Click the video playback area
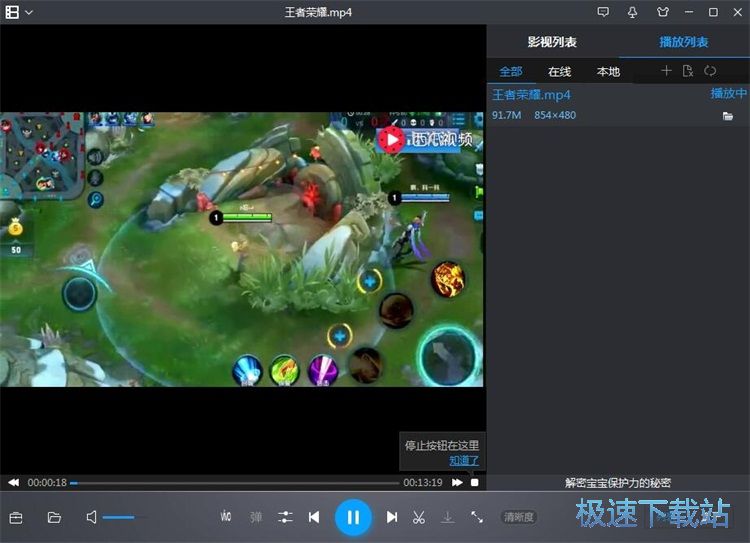 [242, 249]
